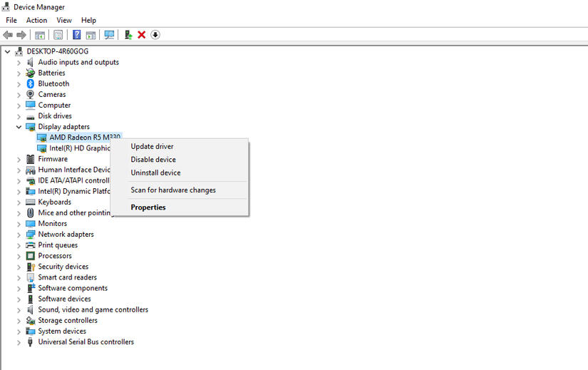Click the Keyboards category icon
This screenshot has width=588, height=370.
pos(31,202)
